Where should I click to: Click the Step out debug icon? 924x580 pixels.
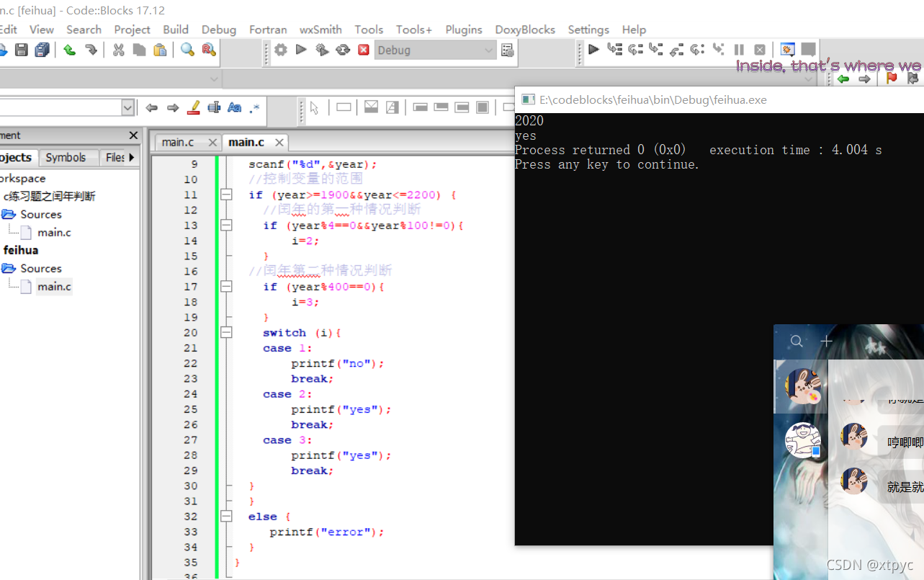point(676,50)
